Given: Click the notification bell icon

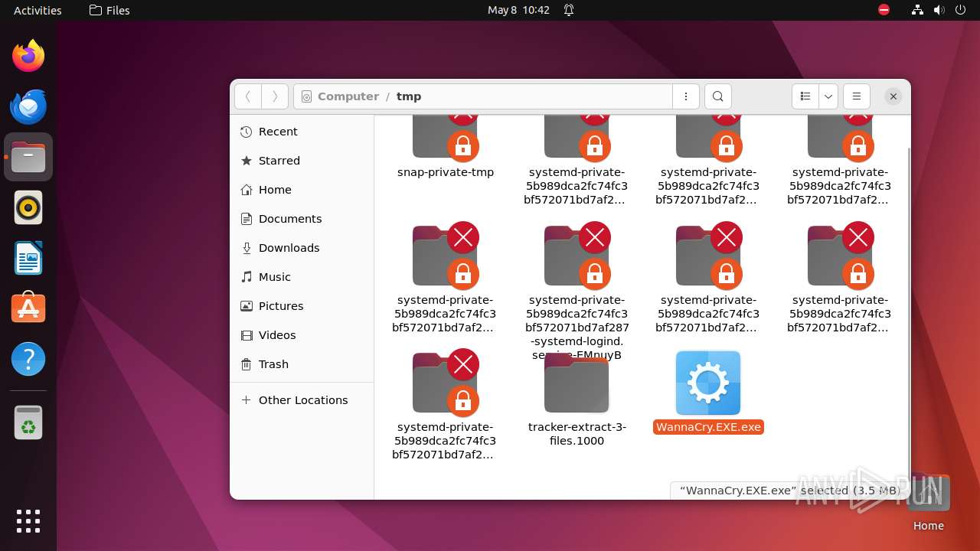Looking at the screenshot, I should tap(569, 10).
